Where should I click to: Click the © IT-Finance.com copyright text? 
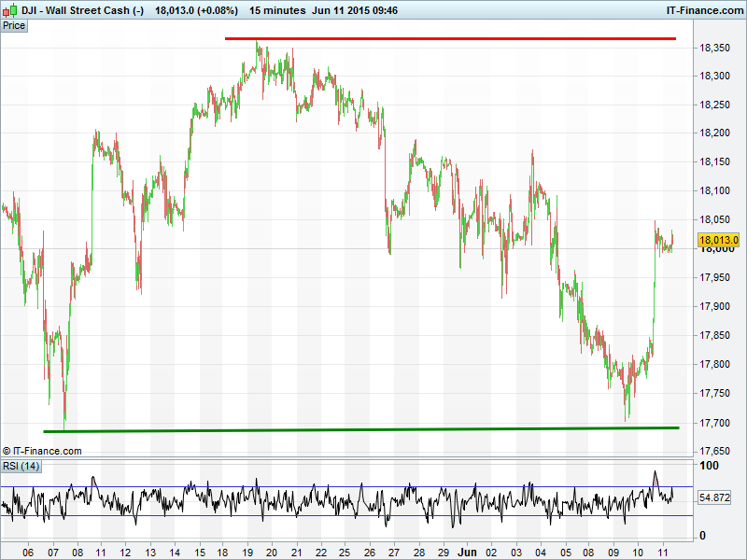point(42,451)
